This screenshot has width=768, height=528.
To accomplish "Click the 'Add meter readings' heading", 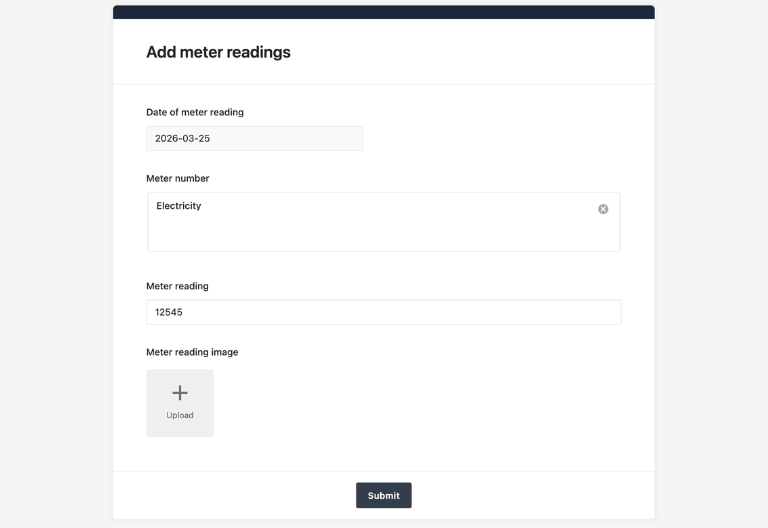I will [218, 52].
